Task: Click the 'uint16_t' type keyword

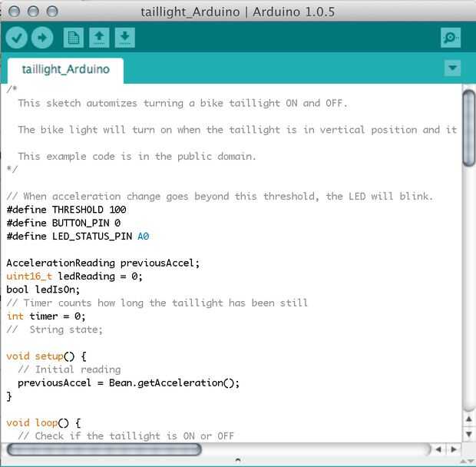Action: [29, 277]
